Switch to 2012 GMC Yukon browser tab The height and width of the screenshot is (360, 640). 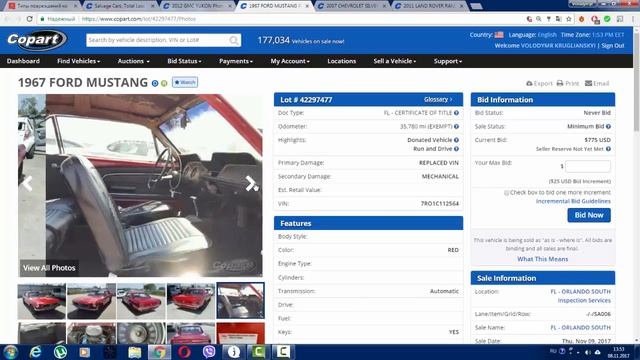(196, 6)
